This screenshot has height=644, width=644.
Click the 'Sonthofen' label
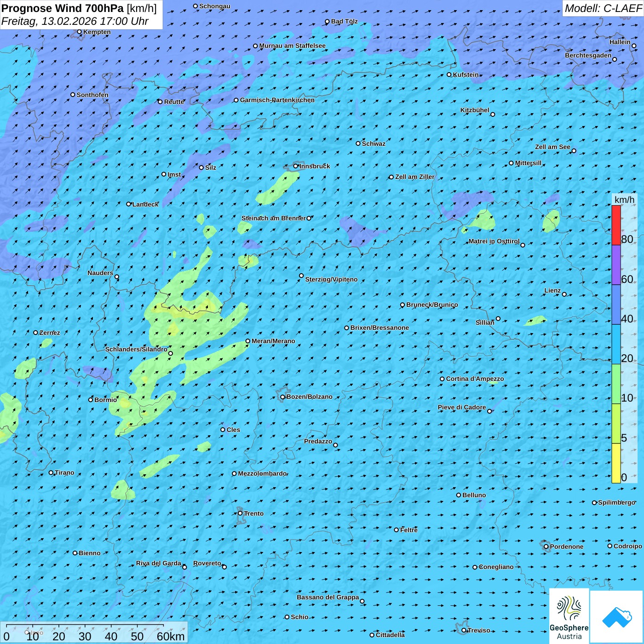pos(92,95)
